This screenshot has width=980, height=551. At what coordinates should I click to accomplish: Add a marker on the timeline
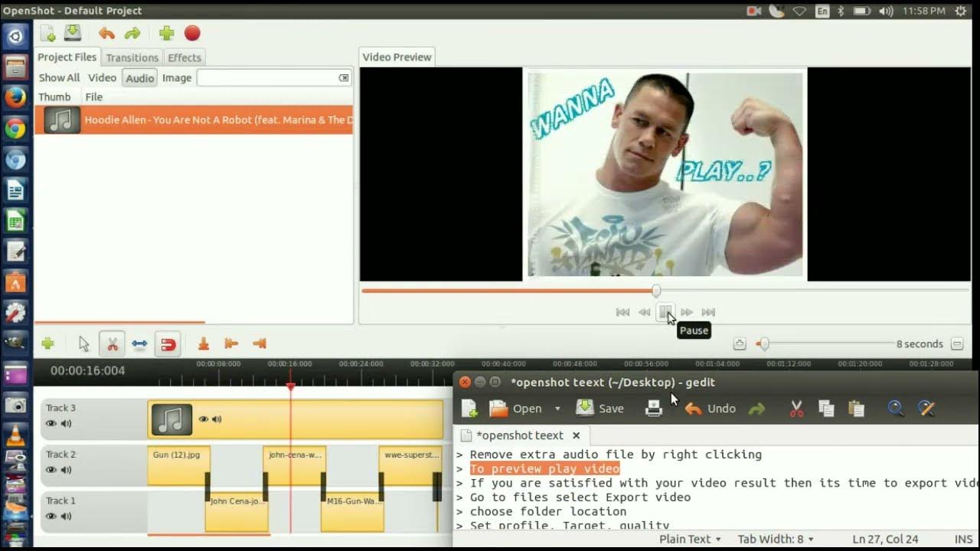204,344
